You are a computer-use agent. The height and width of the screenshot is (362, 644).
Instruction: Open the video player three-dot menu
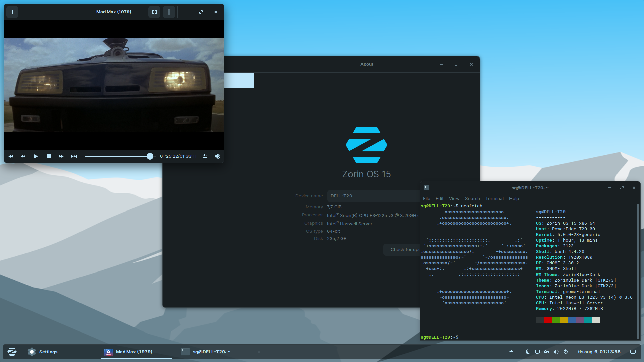169,12
